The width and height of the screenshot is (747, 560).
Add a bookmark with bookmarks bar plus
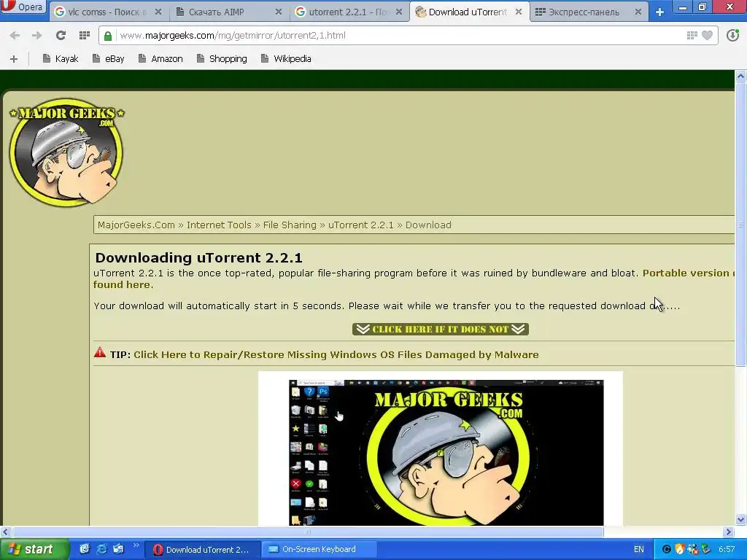(14, 58)
